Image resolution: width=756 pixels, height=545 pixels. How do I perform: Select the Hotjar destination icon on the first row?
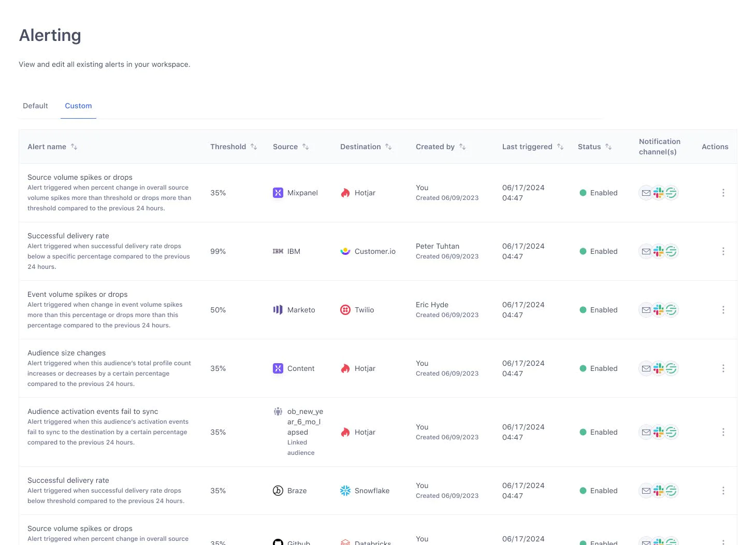(345, 192)
